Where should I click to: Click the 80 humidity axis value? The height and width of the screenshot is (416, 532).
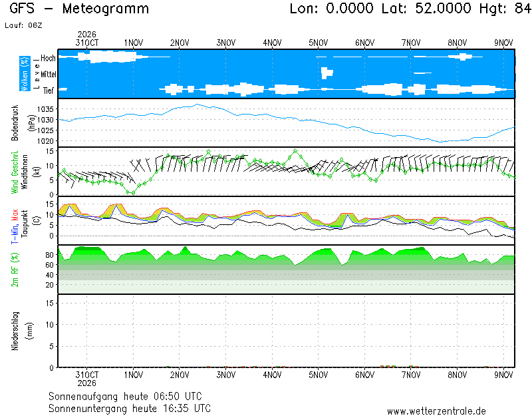coord(49,255)
